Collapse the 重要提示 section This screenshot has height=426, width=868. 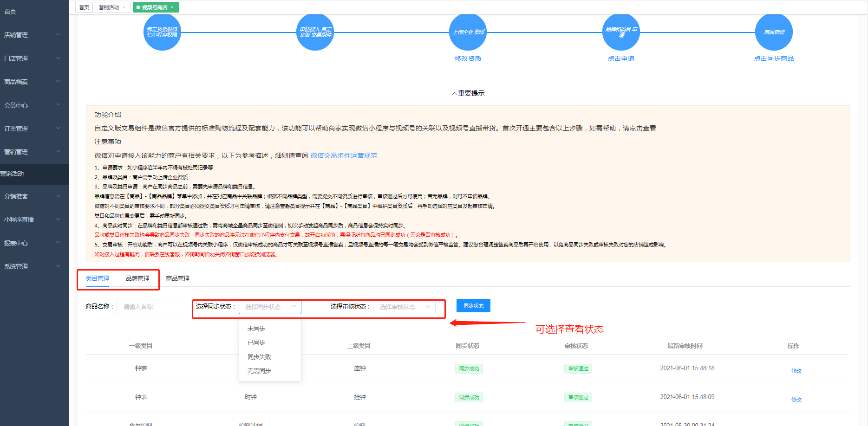468,93
